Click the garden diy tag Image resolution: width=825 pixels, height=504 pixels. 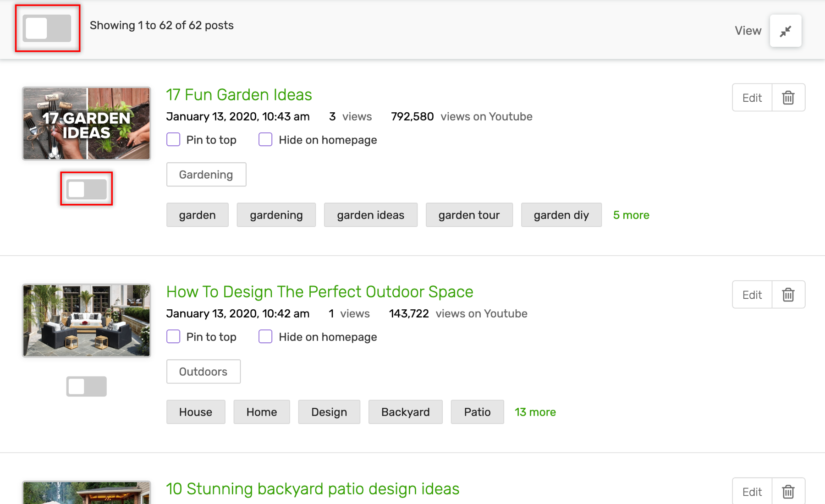click(x=561, y=215)
